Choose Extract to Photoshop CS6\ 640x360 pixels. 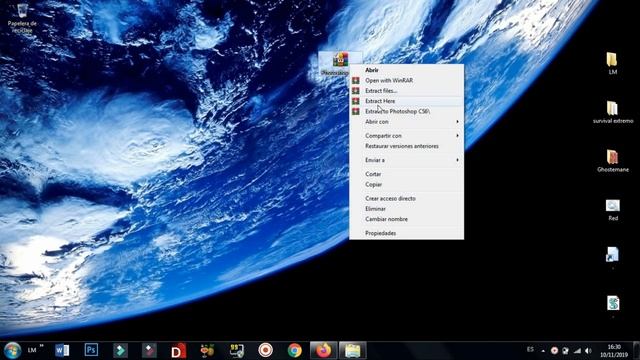[407, 111]
